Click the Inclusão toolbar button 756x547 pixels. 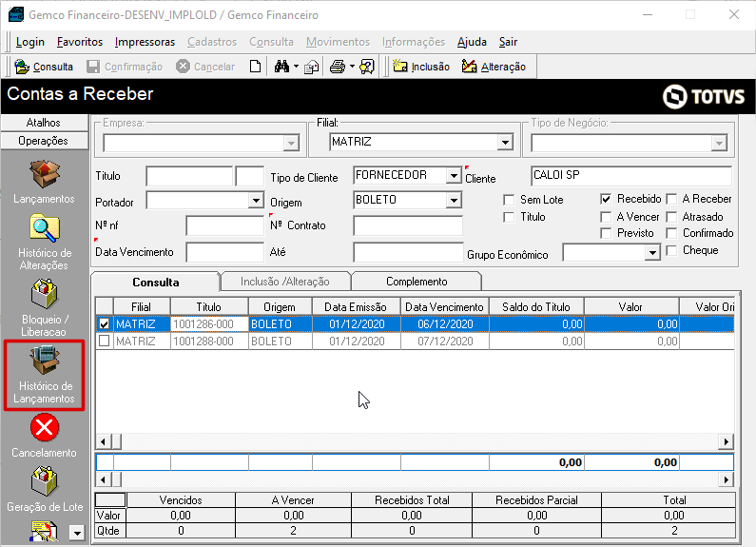pos(421,67)
